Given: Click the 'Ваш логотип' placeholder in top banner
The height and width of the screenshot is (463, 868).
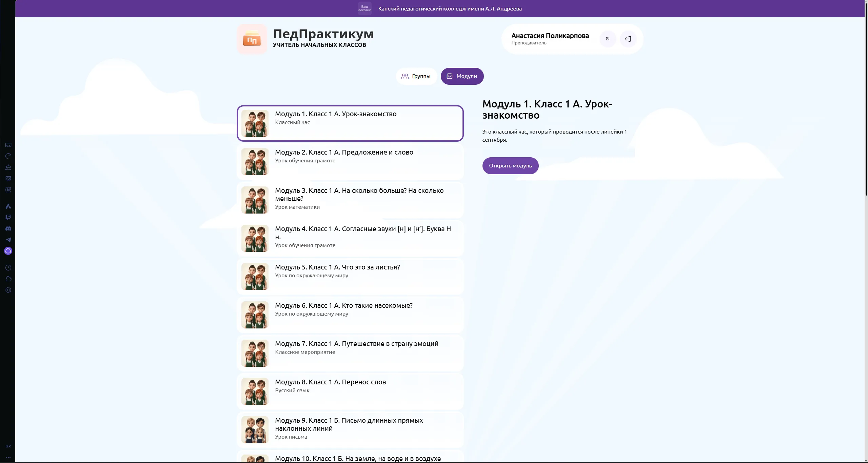Looking at the screenshot, I should click(364, 8).
